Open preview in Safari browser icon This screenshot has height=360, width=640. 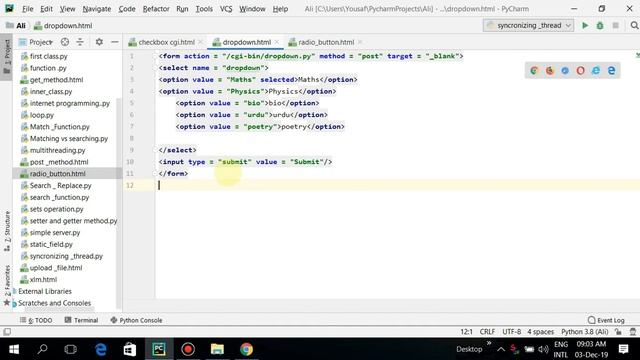pyautogui.click(x=565, y=71)
